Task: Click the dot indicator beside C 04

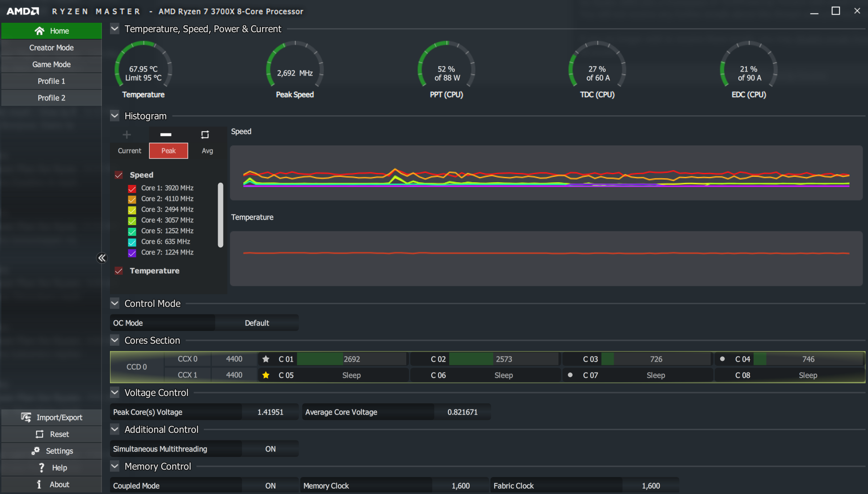Action: click(x=722, y=359)
